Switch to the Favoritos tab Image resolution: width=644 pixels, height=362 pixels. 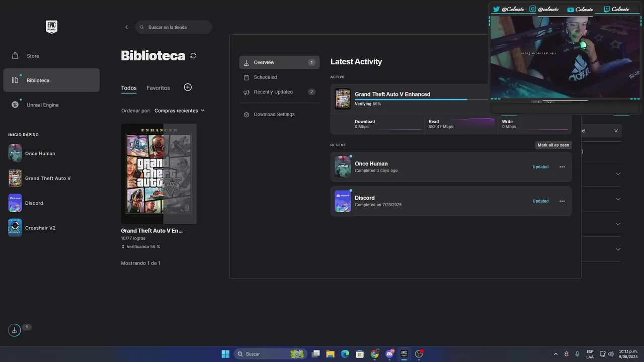(x=158, y=88)
